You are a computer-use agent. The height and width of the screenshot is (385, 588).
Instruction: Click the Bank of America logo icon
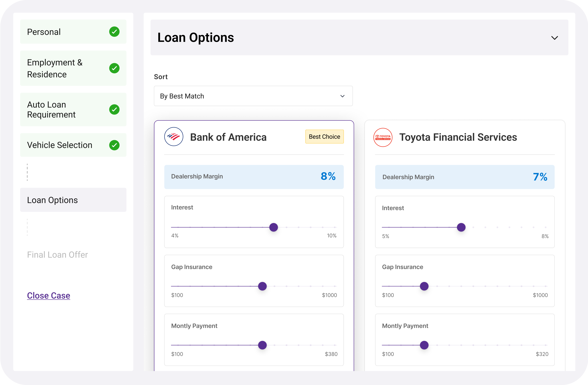[x=173, y=137]
